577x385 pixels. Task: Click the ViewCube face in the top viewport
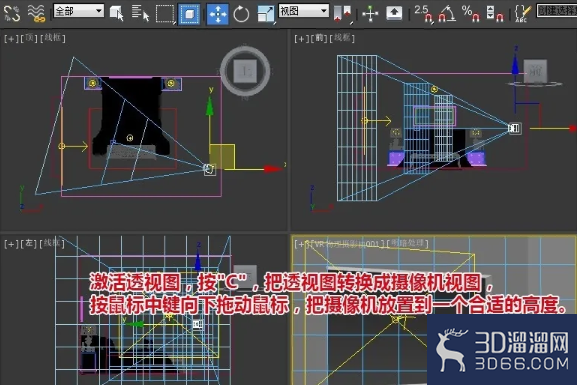(245, 70)
